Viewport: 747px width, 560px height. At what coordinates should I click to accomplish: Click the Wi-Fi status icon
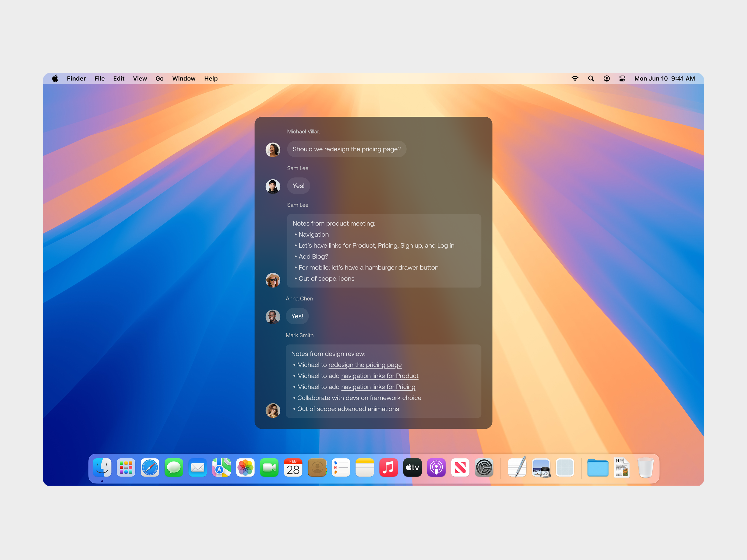(575, 78)
